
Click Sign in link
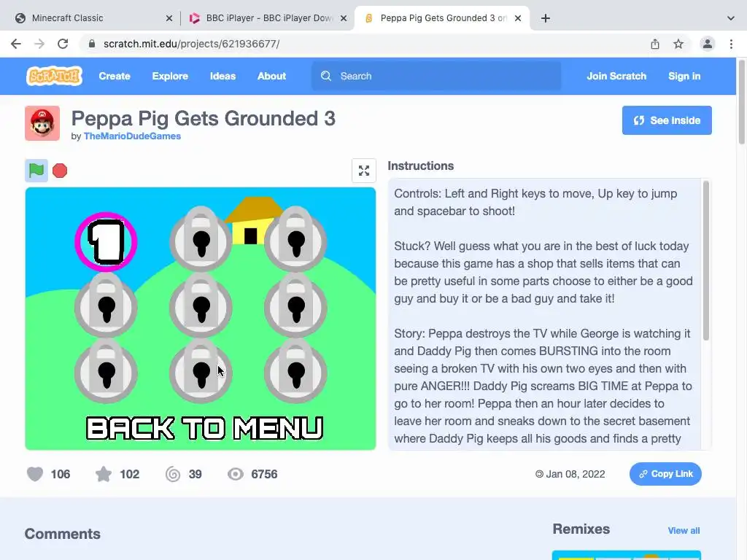point(684,76)
